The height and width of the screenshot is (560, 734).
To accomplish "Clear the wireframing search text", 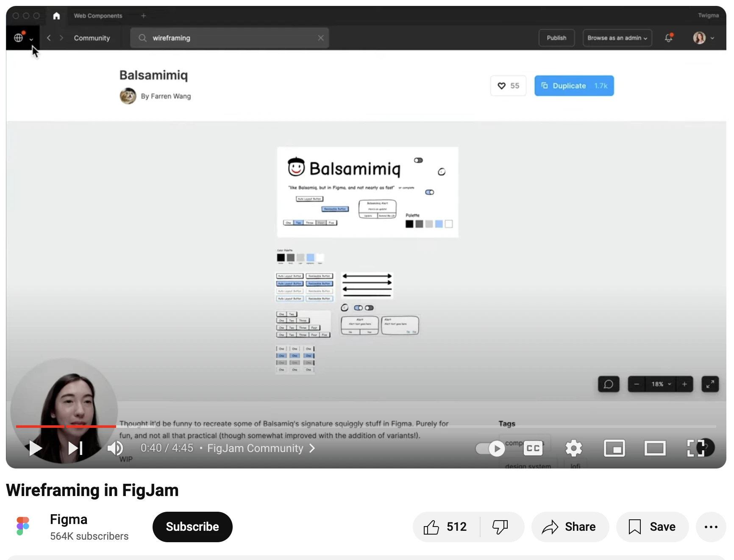I will coord(321,38).
